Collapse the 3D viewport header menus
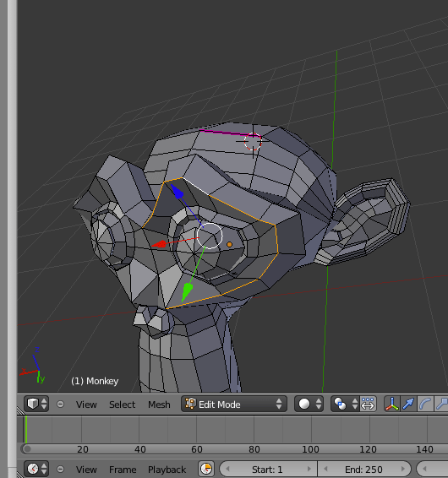This screenshot has height=478, width=448. coord(60,405)
